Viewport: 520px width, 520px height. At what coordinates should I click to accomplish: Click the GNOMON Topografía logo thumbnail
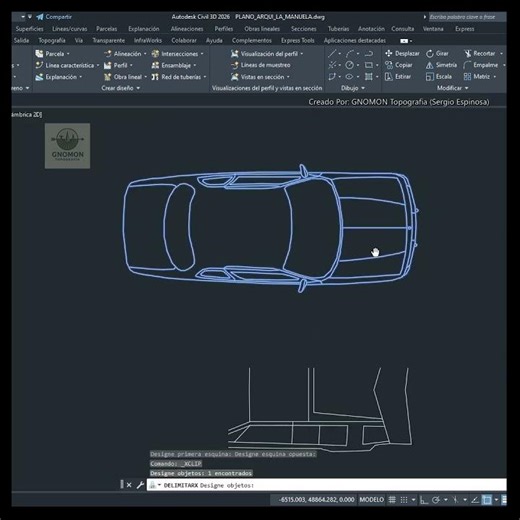point(67,146)
